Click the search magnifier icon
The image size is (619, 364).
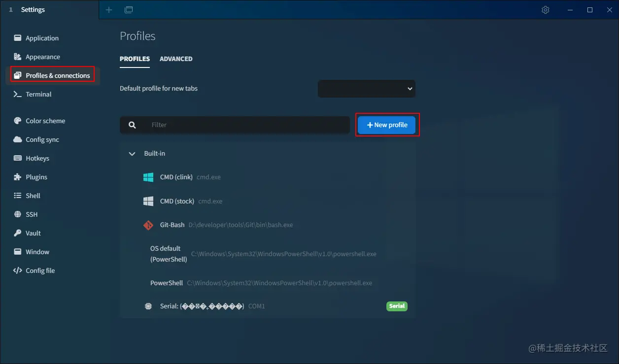point(132,125)
